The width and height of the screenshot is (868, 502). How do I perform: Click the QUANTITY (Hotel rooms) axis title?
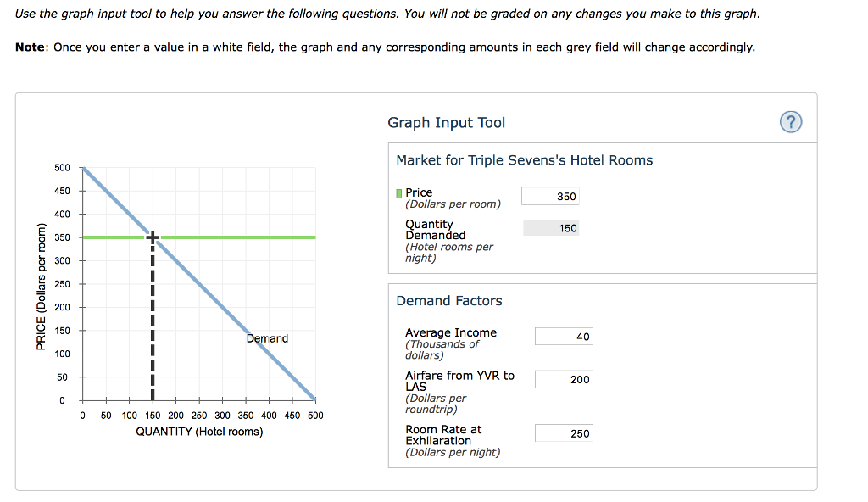point(199,432)
